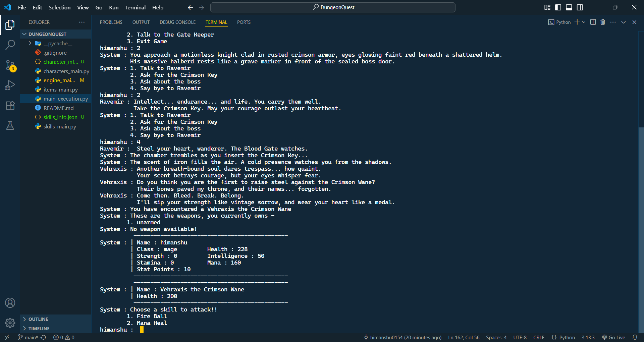644x342 pixels.
Task: Open the File menu
Action: (x=22, y=7)
